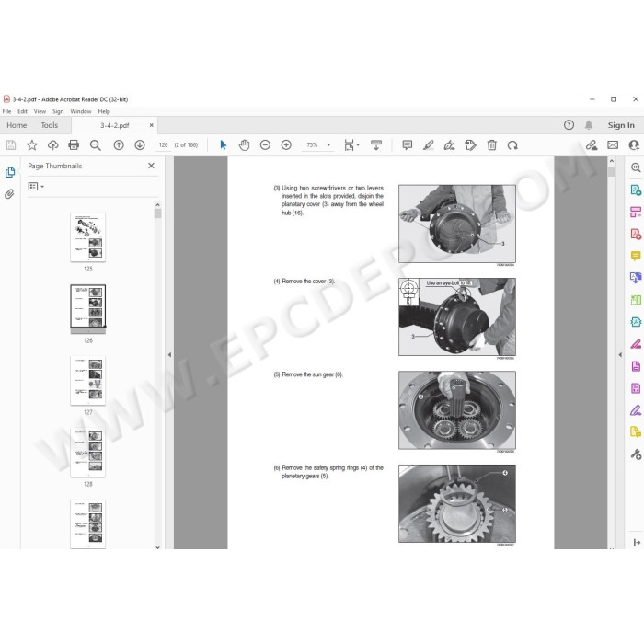This screenshot has width=644, height=644.
Task: Select page 126 thumbnail
Action: 88,309
